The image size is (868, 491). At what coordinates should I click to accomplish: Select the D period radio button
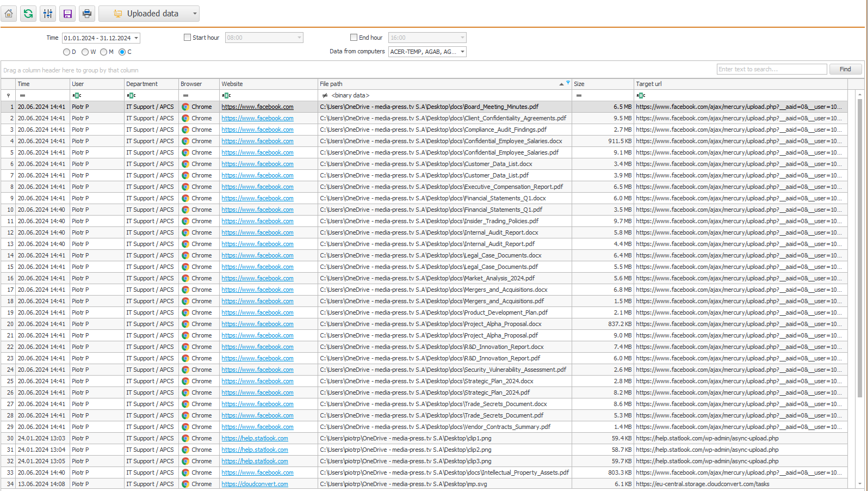click(x=66, y=52)
